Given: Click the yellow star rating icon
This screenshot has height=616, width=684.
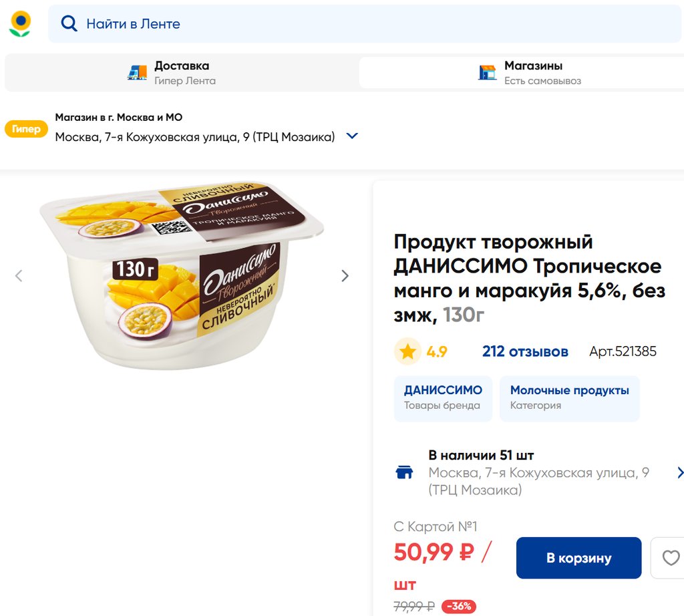Looking at the screenshot, I should (407, 351).
